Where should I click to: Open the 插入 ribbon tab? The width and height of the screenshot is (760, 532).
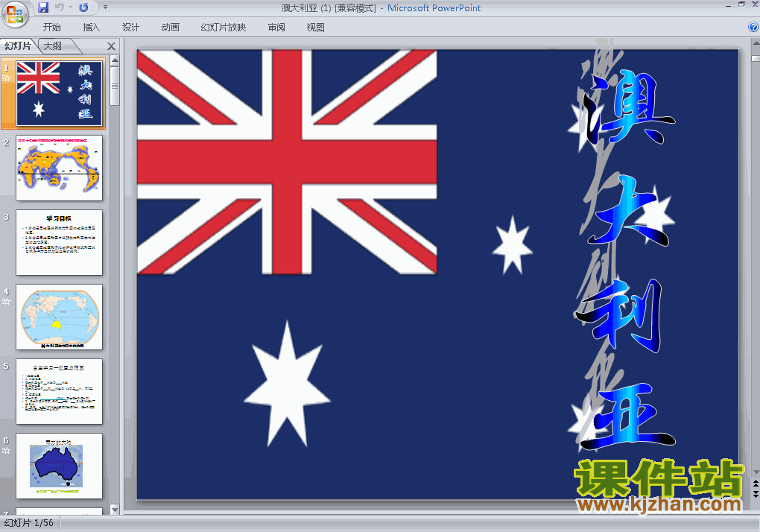coord(91,28)
